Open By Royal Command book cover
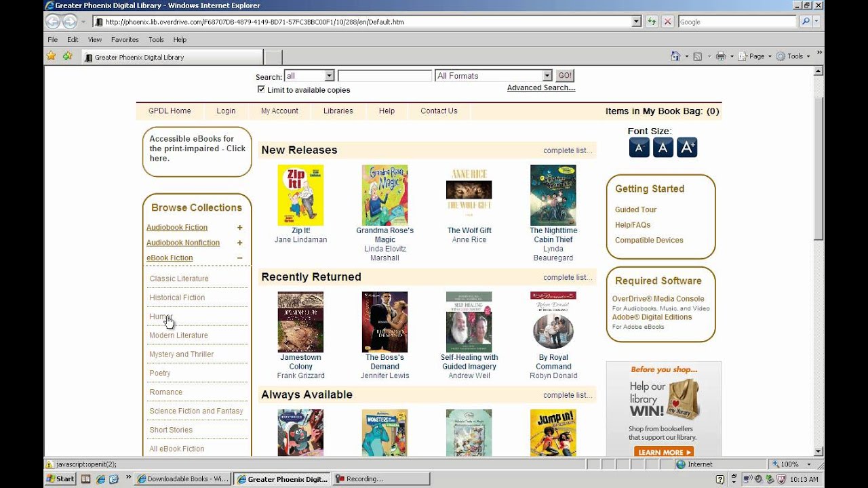The image size is (868, 488). coord(553,322)
